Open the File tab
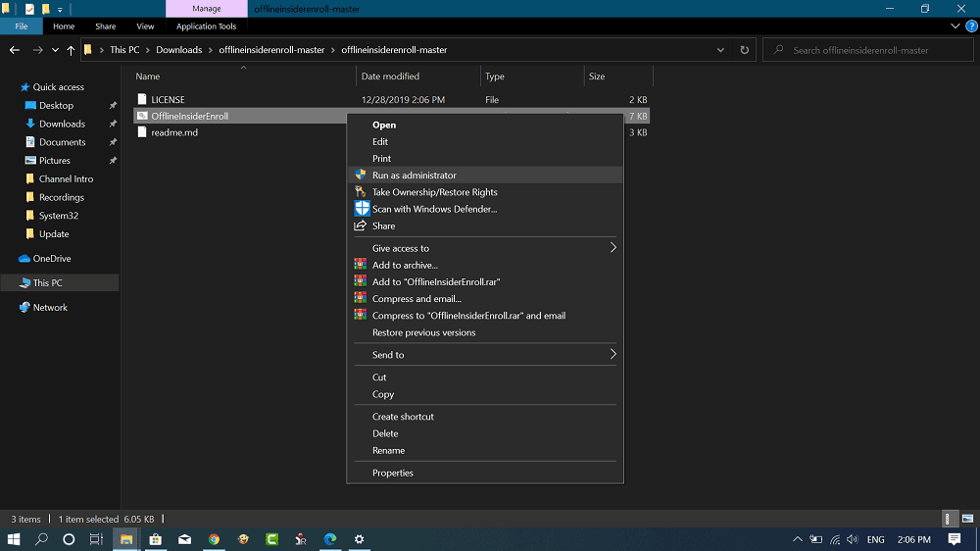This screenshot has width=980, height=551. [21, 26]
